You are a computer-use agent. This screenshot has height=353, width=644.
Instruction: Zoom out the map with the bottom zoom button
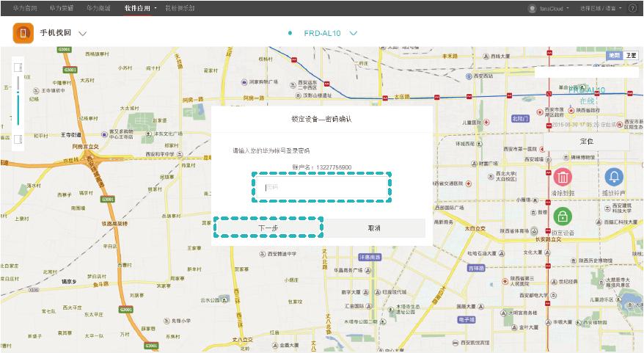(x=18, y=139)
